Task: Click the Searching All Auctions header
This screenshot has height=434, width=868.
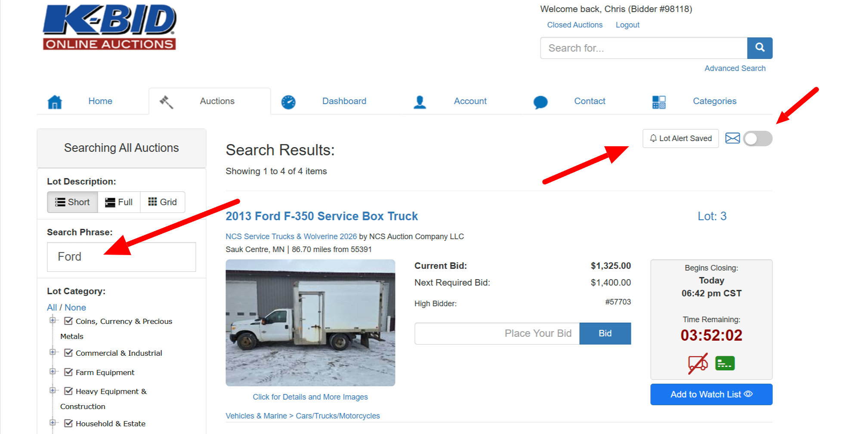Action: [x=121, y=148]
